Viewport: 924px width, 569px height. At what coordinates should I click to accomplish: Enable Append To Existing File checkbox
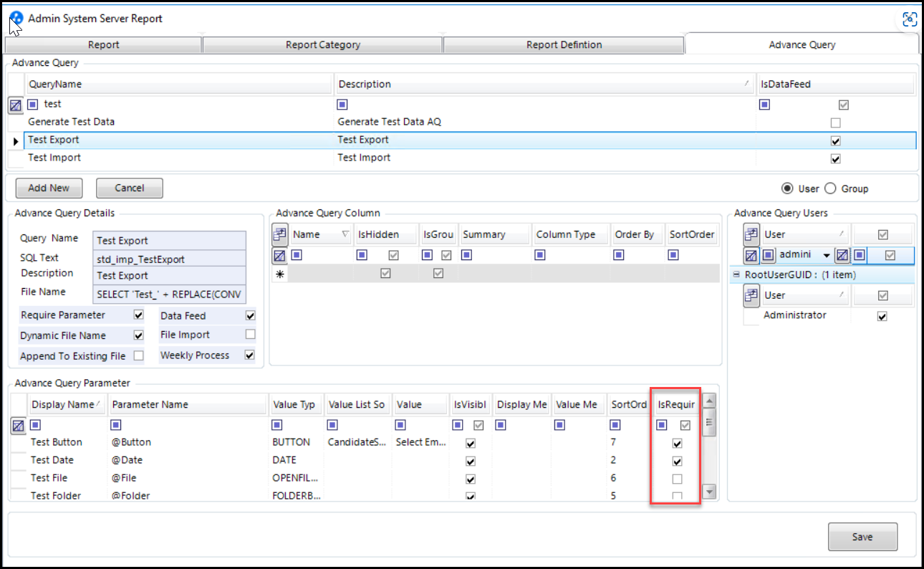(139, 355)
